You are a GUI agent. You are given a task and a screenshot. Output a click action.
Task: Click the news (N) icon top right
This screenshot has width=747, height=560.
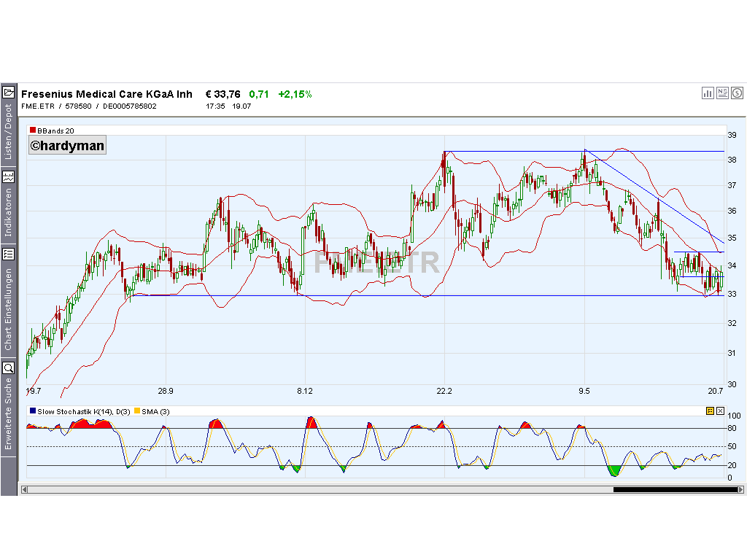pos(721,93)
